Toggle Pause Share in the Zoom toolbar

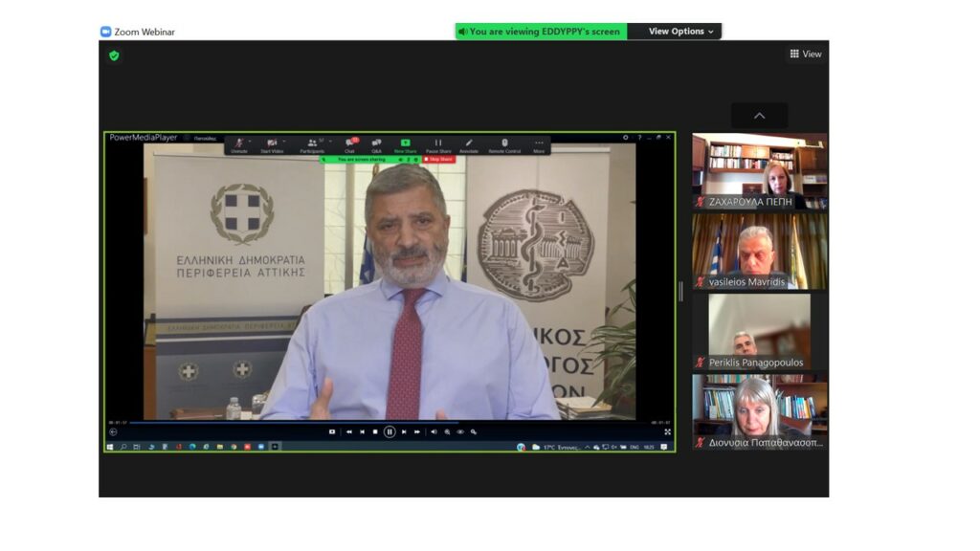438,143
